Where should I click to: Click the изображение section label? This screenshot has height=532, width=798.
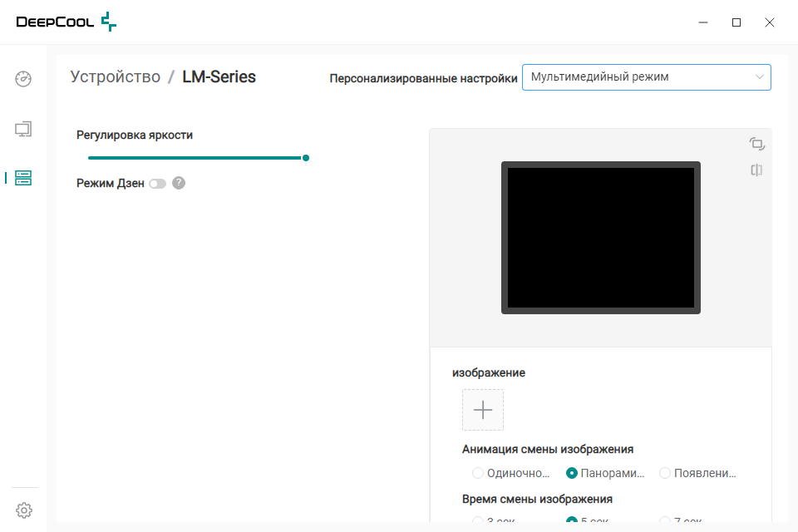tap(489, 372)
